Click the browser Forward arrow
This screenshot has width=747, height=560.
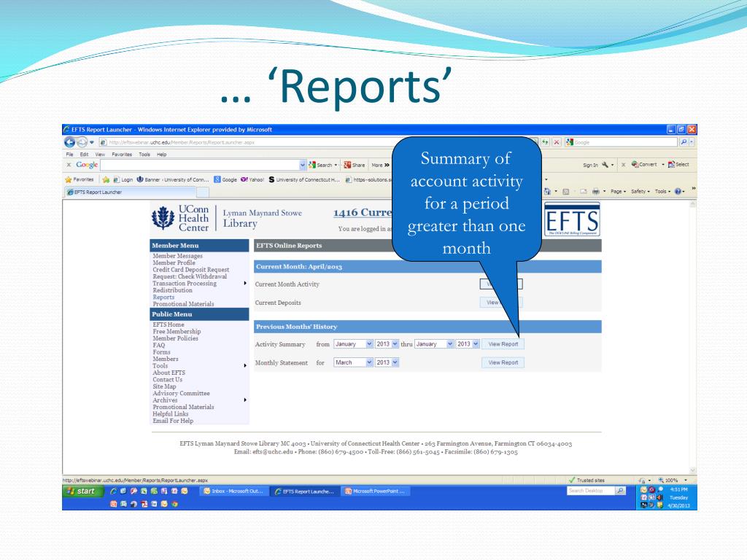point(82,142)
